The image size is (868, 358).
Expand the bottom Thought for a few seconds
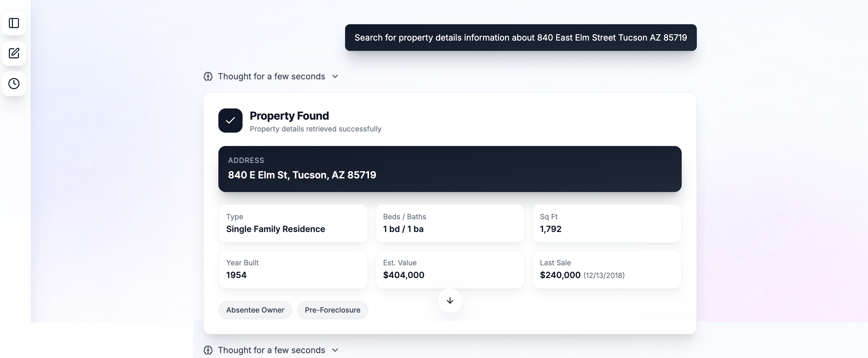(x=271, y=350)
